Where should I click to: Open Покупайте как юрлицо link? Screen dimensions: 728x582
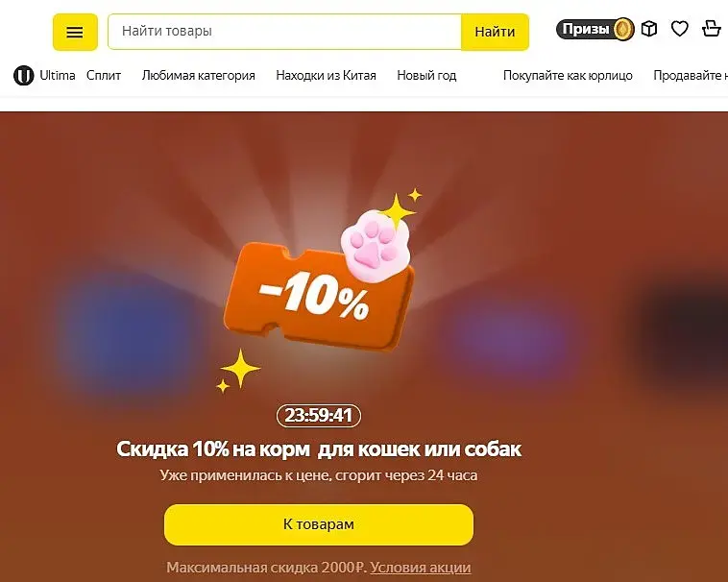click(x=568, y=75)
